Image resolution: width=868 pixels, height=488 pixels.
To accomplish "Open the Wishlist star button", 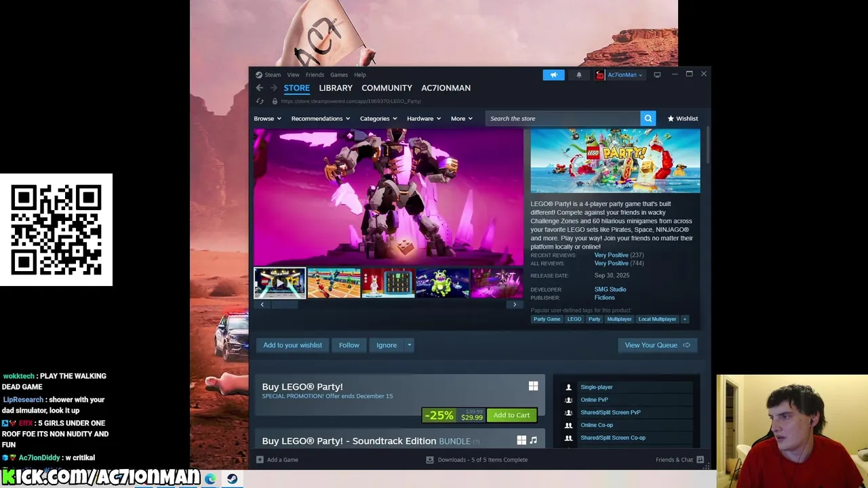I will [682, 119].
